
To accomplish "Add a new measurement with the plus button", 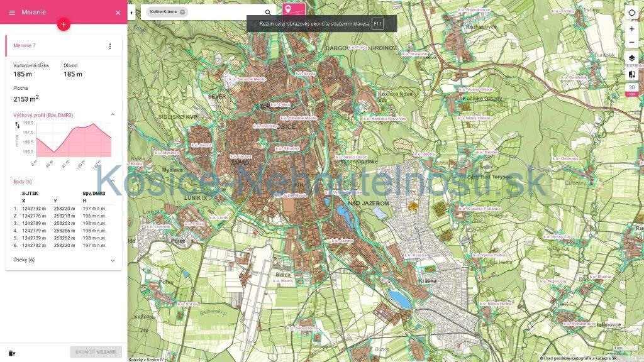I will point(64,25).
